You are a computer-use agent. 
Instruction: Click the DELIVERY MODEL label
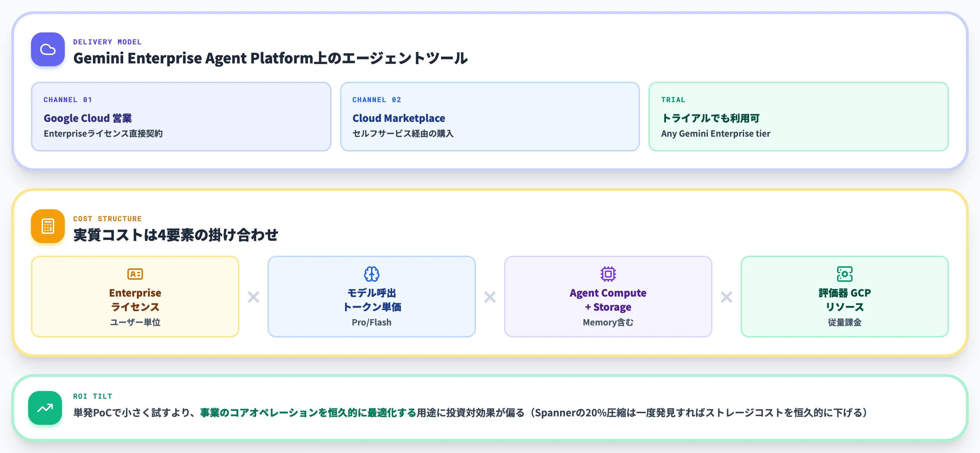tap(107, 42)
